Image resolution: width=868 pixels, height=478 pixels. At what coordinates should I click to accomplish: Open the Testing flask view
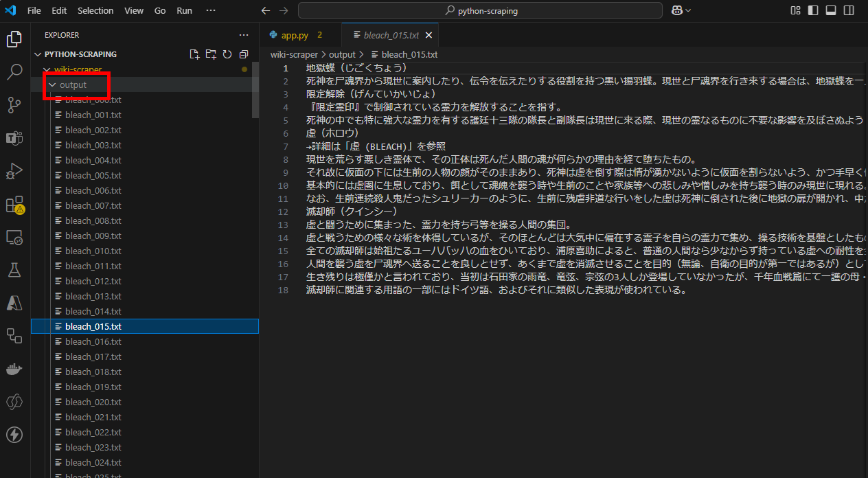point(14,269)
